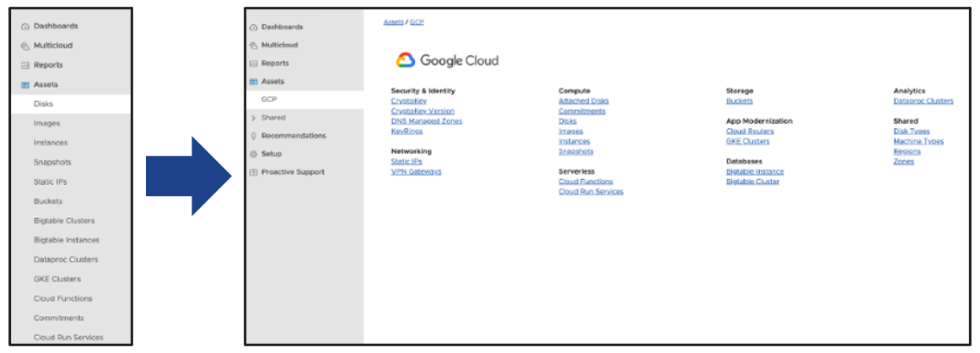The image size is (980, 353).
Task: Open Bigtable Cluster link
Action: [x=753, y=182]
